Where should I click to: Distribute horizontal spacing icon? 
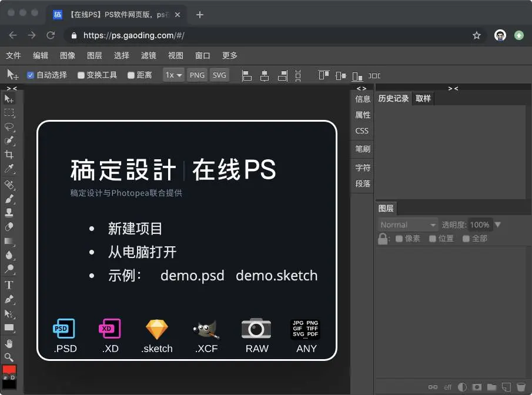pyautogui.click(x=374, y=76)
